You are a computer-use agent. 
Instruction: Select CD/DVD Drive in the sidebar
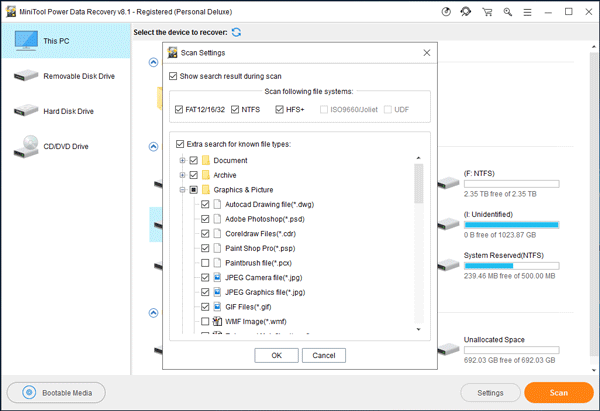(66, 146)
